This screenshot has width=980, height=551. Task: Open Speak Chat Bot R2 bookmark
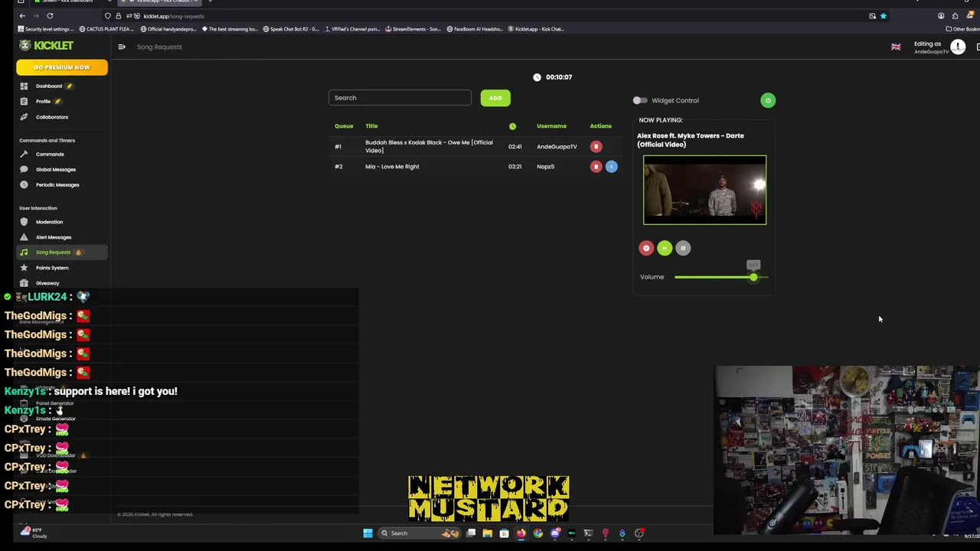(290, 29)
